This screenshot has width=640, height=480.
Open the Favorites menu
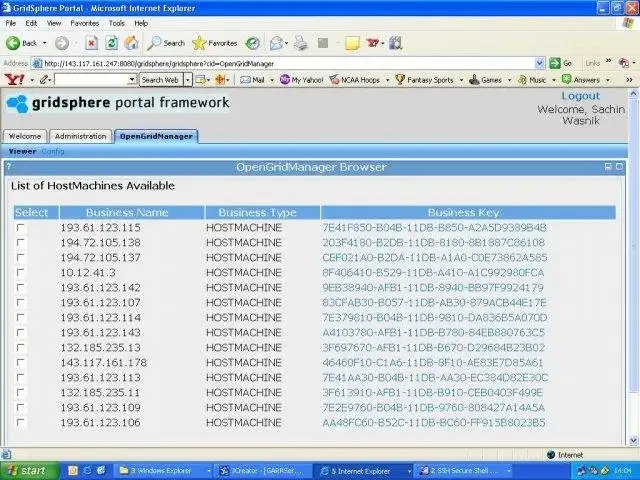84,23
